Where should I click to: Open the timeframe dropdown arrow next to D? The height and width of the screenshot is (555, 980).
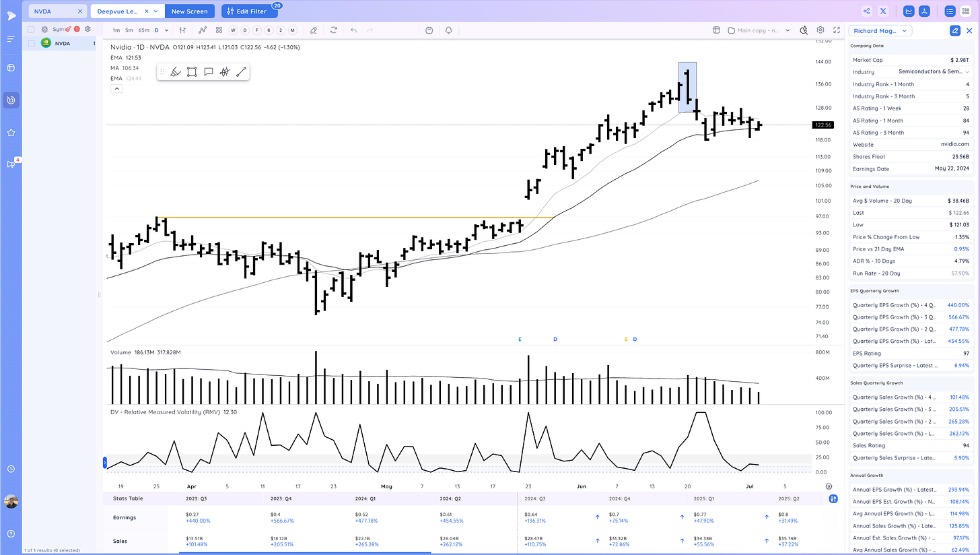tap(166, 30)
